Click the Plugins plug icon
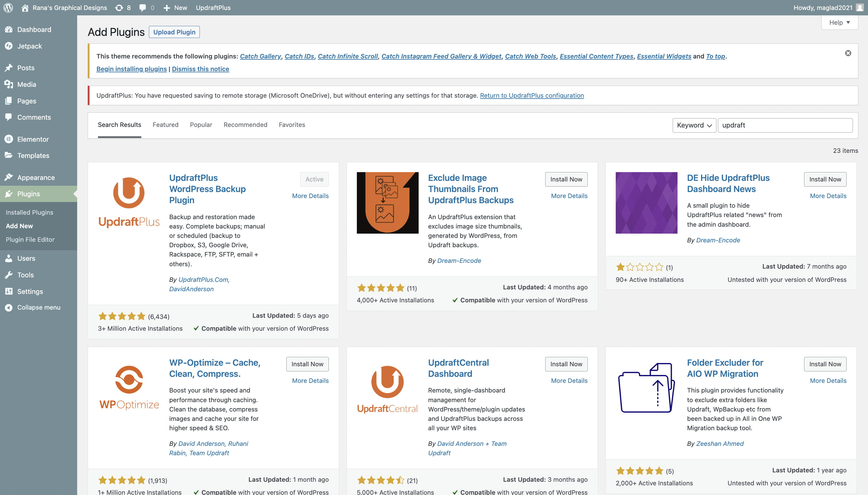 [9, 194]
